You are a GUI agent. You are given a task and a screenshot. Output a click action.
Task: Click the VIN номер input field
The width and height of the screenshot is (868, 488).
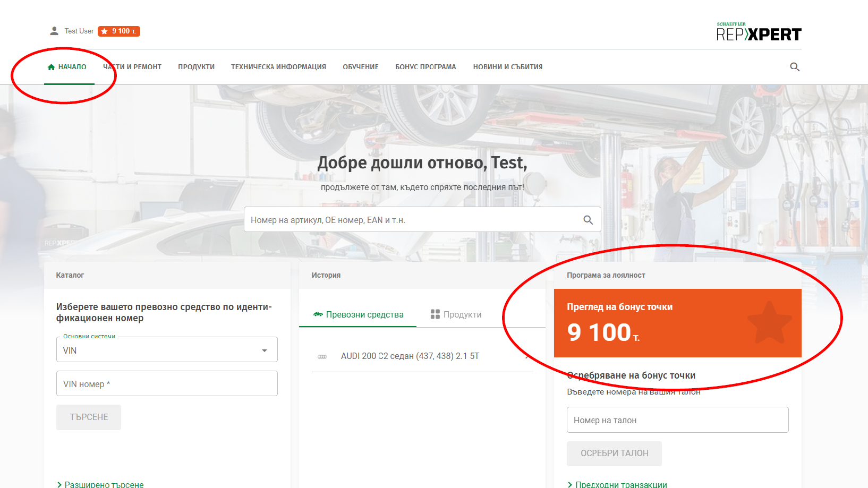[167, 383]
